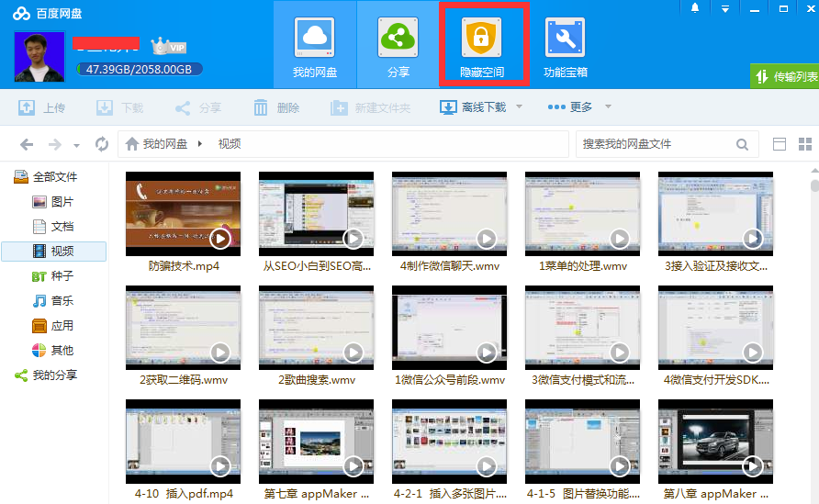The height and width of the screenshot is (504, 819).
Task: Select the 从SEO小白到SEO高... video thumbnail
Action: click(316, 214)
